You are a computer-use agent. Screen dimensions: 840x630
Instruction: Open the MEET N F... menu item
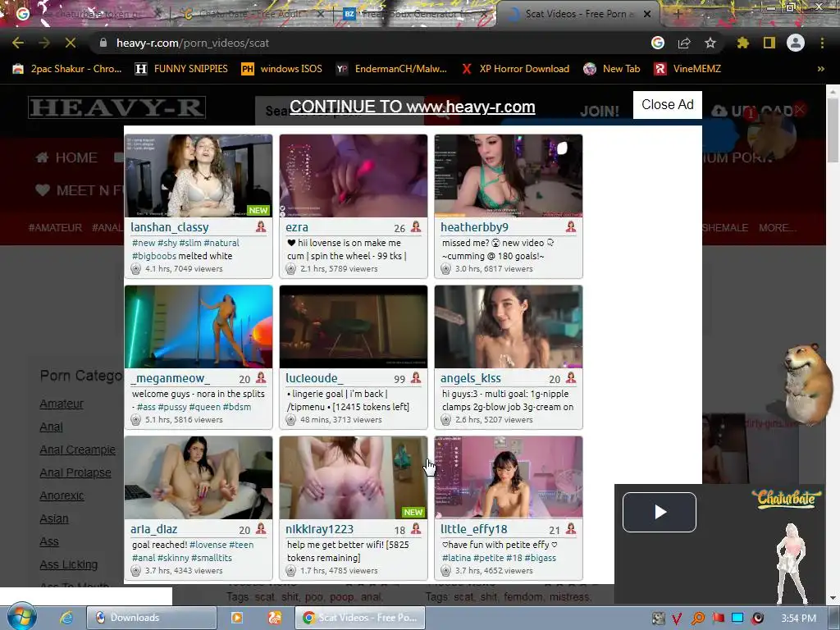[x=80, y=190]
